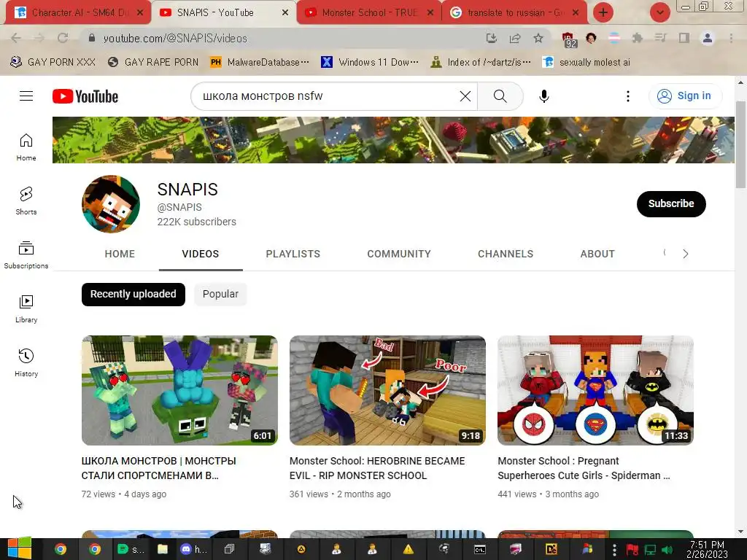747x560 pixels.
Task: Open the channel VIDEOS tab
Action: click(x=201, y=254)
